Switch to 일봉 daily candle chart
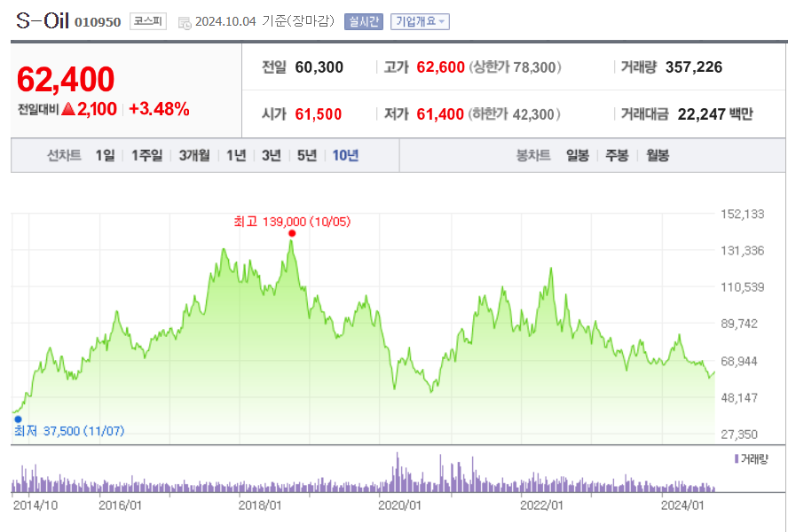The width and height of the screenshot is (788, 532). 577,155
